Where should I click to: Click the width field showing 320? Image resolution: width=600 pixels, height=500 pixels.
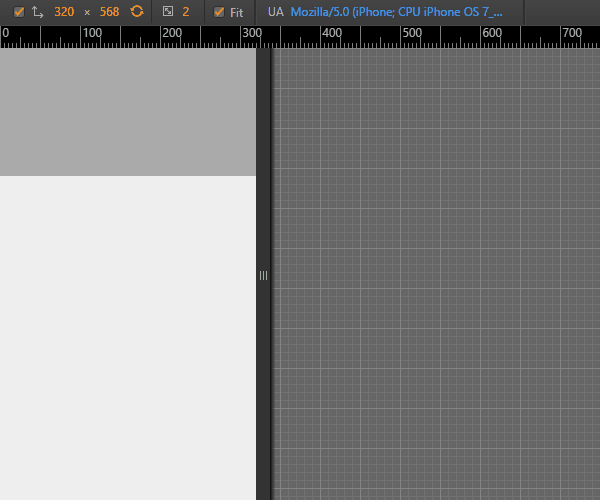(x=64, y=13)
